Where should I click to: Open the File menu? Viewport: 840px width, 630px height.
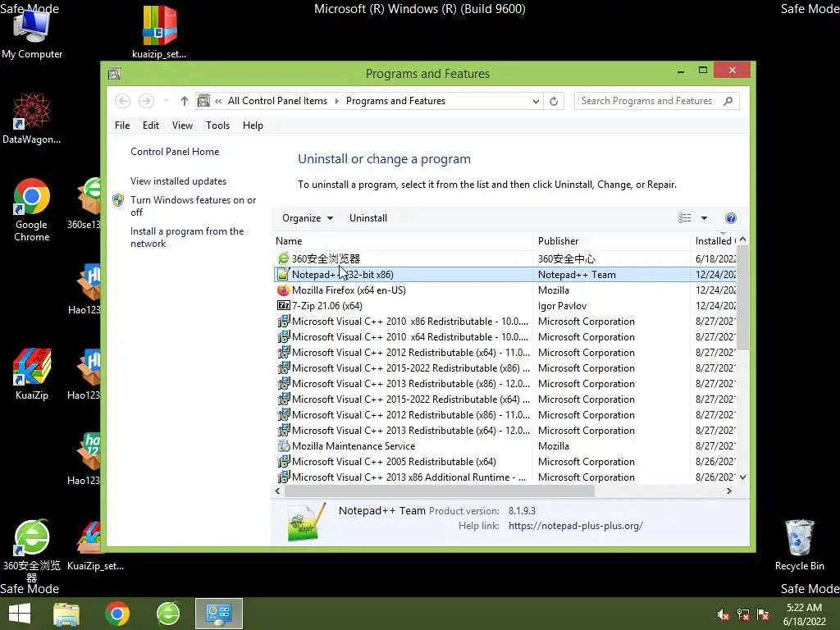(122, 126)
